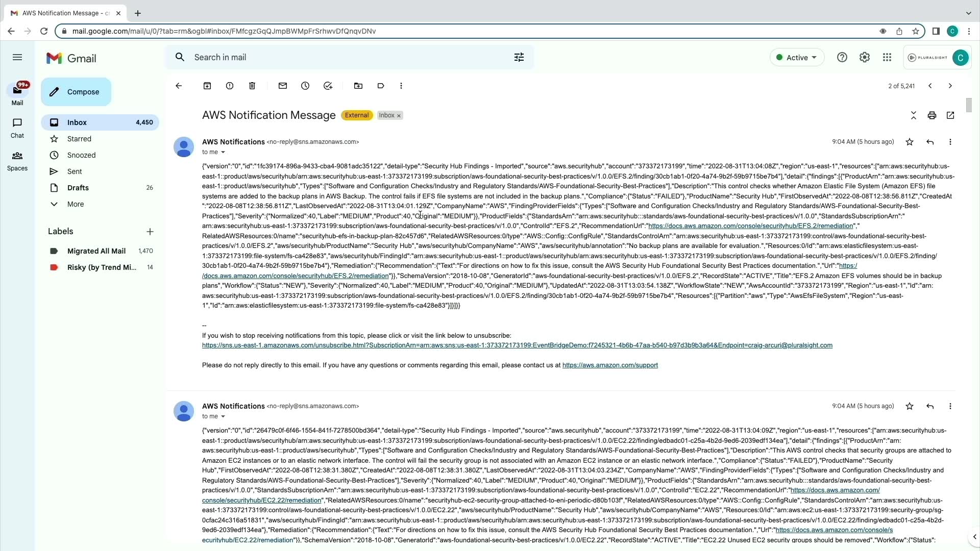The height and width of the screenshot is (551, 980).
Task: Click the Compose button
Action: pyautogui.click(x=76, y=92)
